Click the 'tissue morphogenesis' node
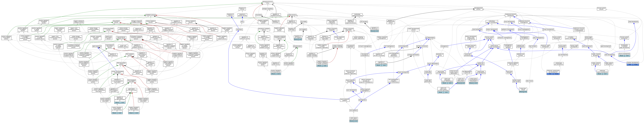The height and width of the screenshot is (123, 644). click(524, 29)
